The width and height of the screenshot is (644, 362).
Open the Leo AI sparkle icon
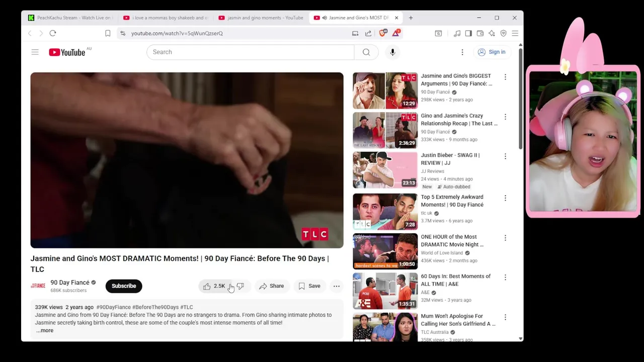click(492, 33)
